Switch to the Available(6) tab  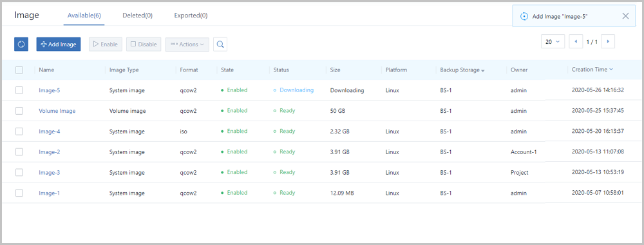(x=84, y=15)
